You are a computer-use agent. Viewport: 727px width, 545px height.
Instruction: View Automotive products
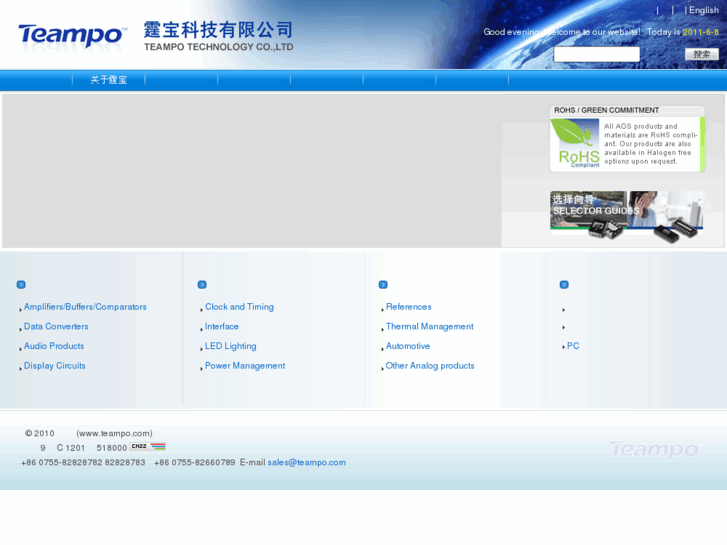click(408, 346)
